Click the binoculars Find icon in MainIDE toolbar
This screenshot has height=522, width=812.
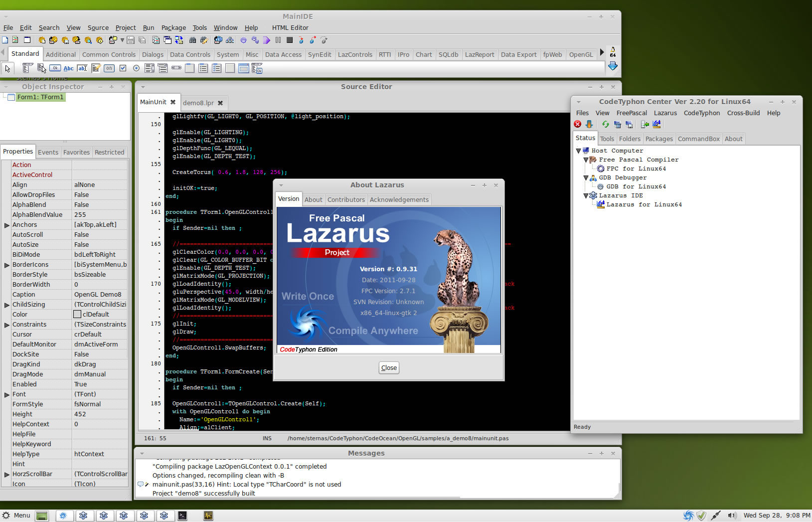192,40
